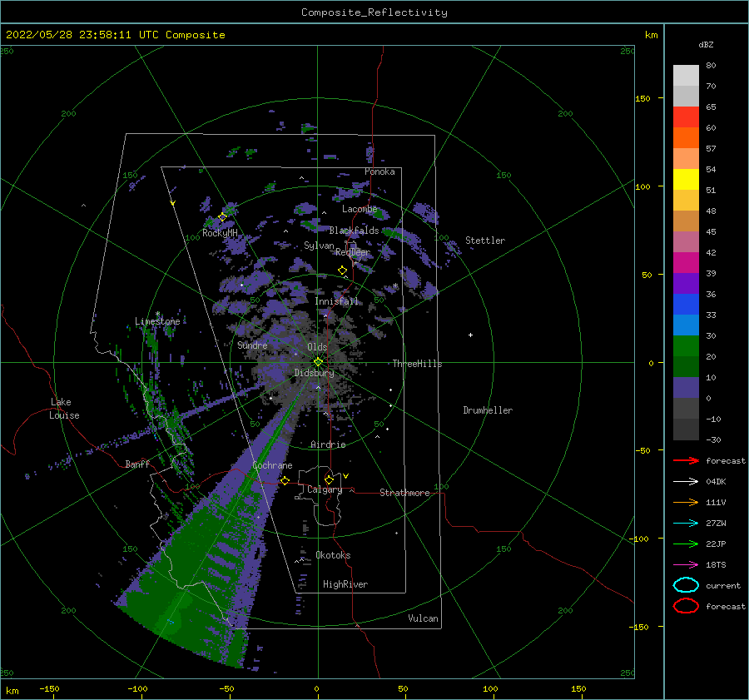Select the white 04DK arrow symbol
749x700 pixels.
pos(686,482)
